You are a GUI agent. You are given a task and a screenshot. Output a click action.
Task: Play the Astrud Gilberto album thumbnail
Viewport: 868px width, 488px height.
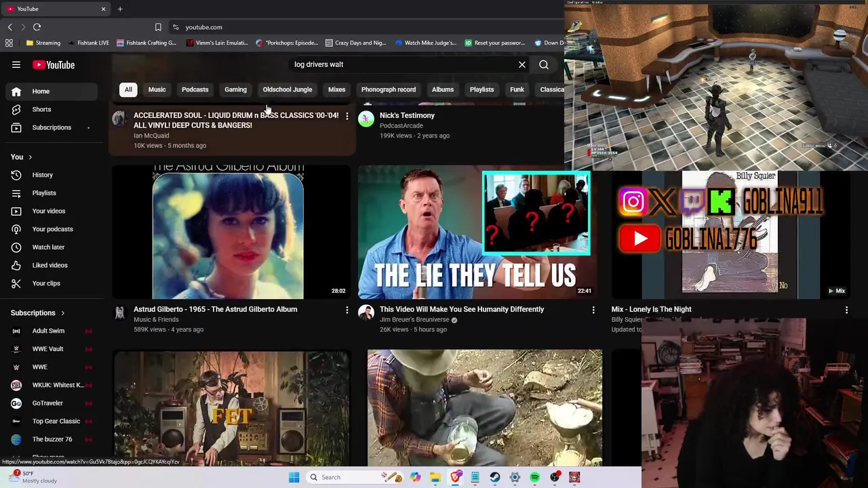click(231, 232)
